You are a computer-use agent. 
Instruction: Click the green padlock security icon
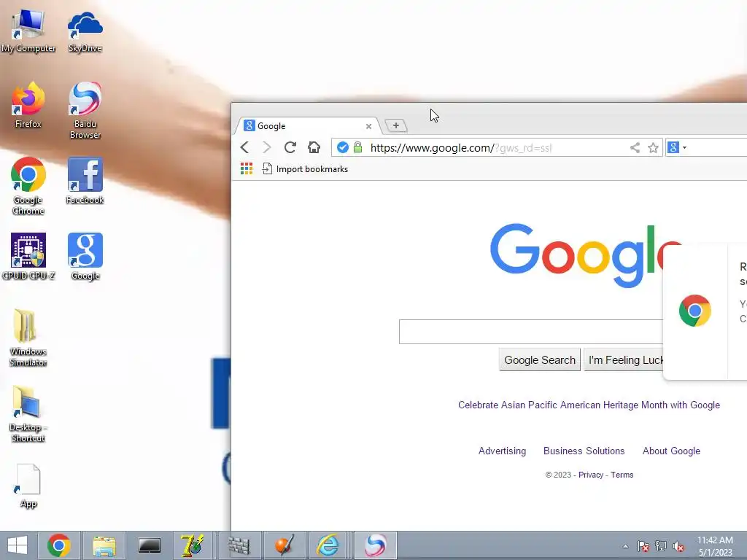coord(357,147)
